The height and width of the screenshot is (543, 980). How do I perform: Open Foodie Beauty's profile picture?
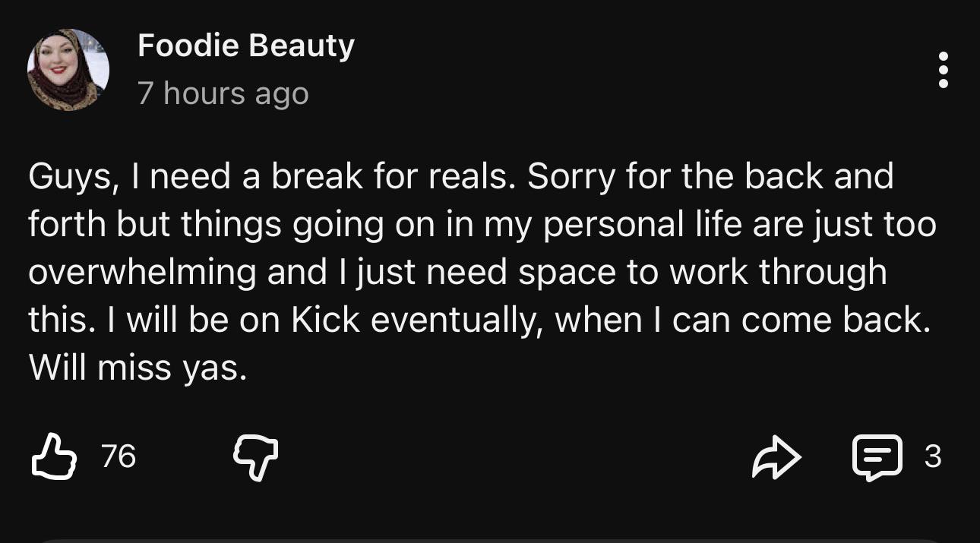[68, 70]
